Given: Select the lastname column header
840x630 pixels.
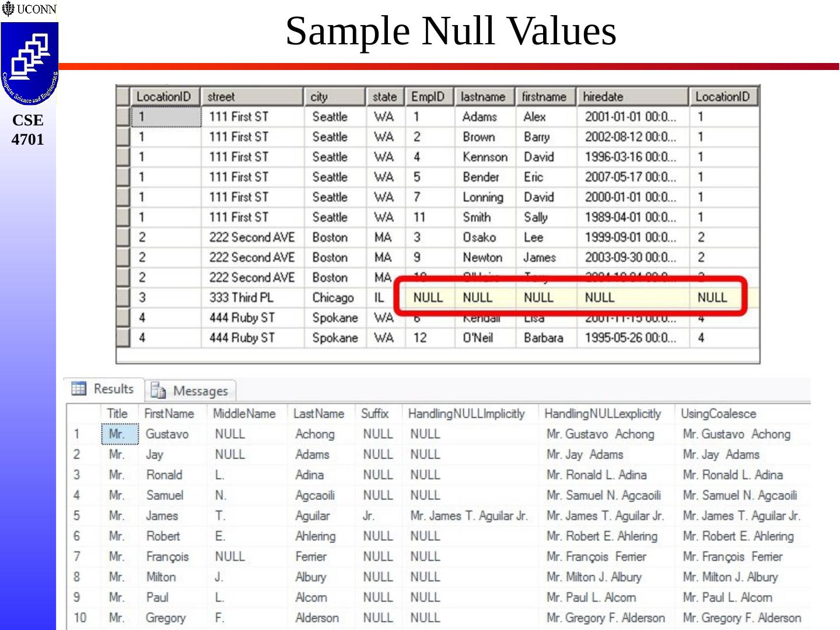Looking at the screenshot, I should 485,97.
